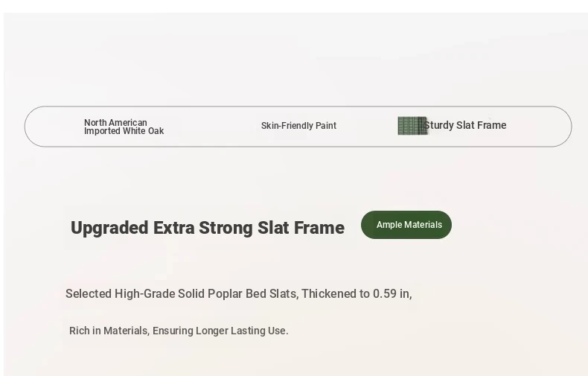Open the North American Imported White Oak tab
This screenshot has height=376, width=588.
click(x=124, y=127)
